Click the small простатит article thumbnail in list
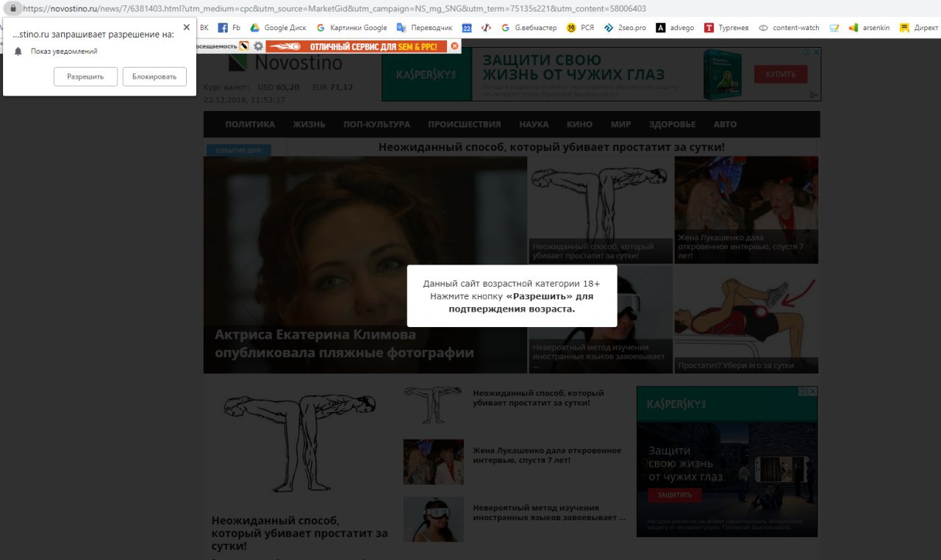This screenshot has width=941, height=560. (433, 405)
